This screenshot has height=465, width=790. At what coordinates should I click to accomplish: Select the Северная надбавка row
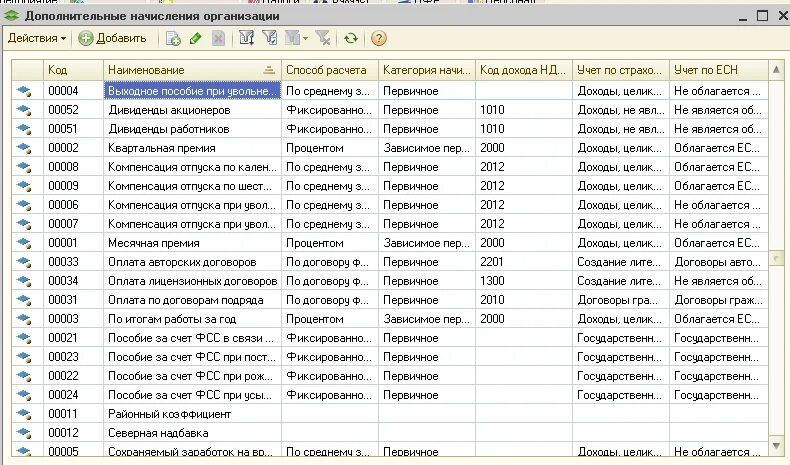[x=390, y=433]
